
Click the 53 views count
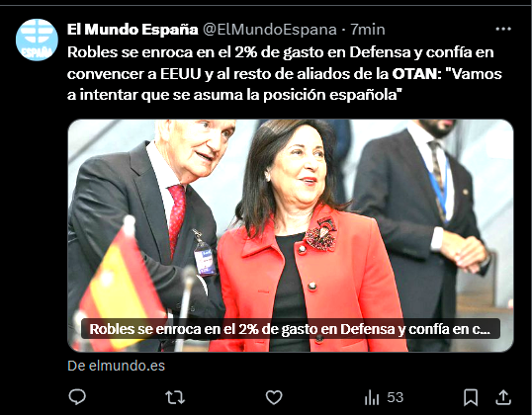tap(396, 397)
